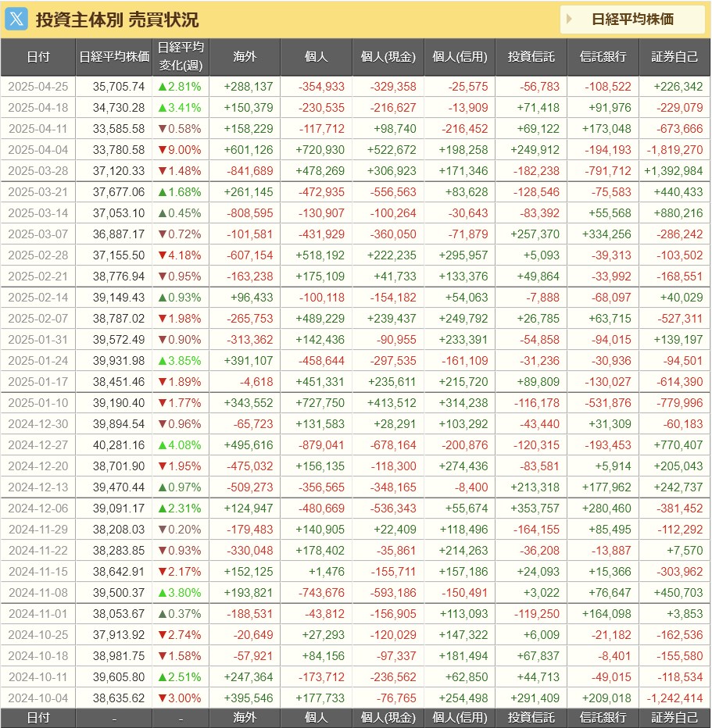Click the 個人(現金) header in top row
Viewport: 712px width, 728px height.
[388, 57]
